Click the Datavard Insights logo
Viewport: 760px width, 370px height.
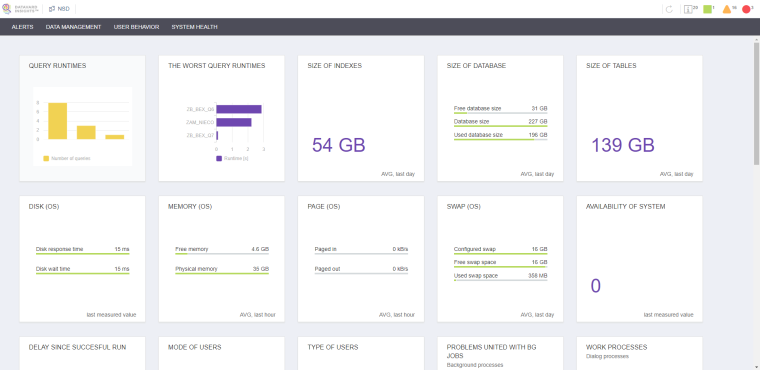point(20,9)
